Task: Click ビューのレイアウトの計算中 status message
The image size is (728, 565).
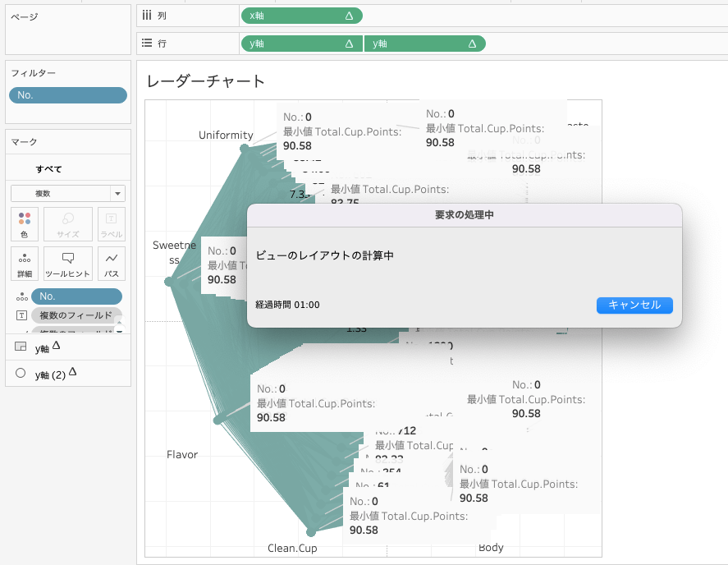Action: tap(324, 255)
